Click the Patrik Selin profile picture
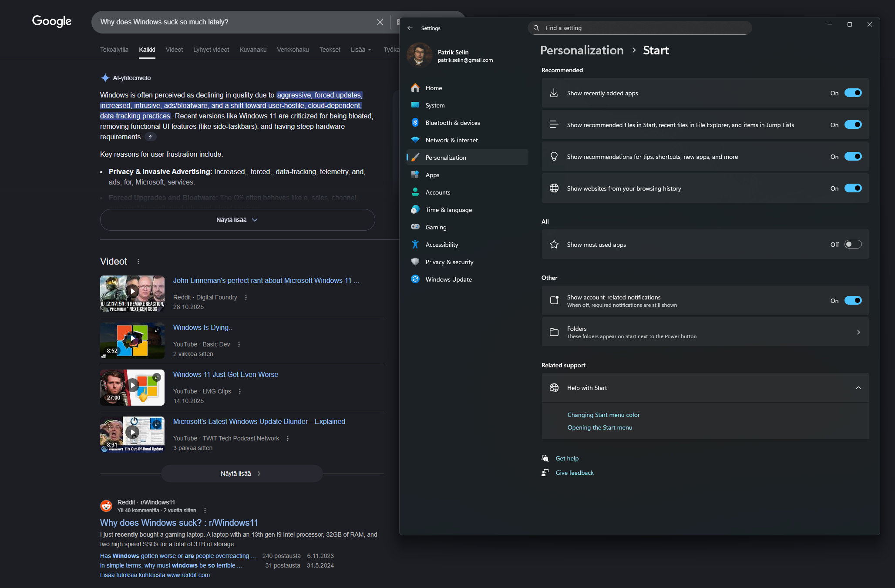This screenshot has width=895, height=588. click(420, 55)
